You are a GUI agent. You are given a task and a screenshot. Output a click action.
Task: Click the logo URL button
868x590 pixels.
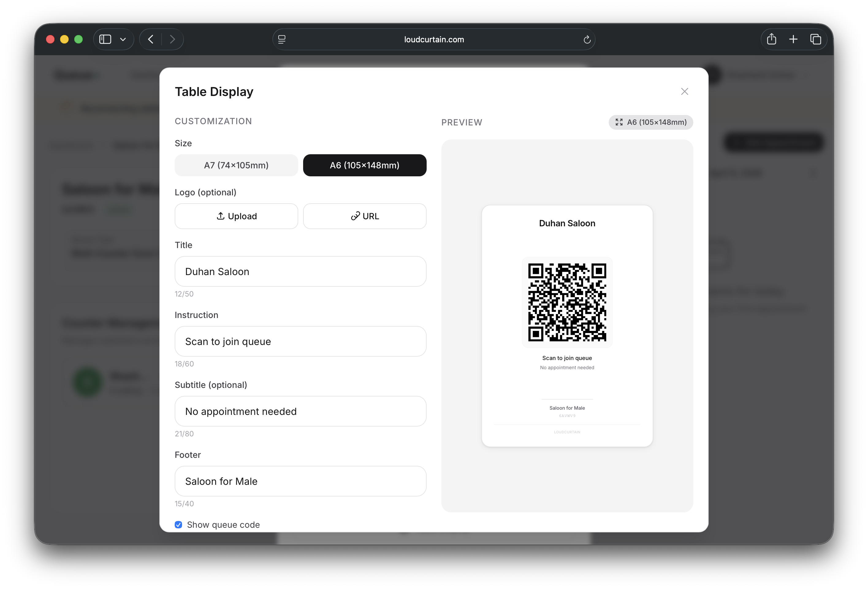tap(364, 216)
